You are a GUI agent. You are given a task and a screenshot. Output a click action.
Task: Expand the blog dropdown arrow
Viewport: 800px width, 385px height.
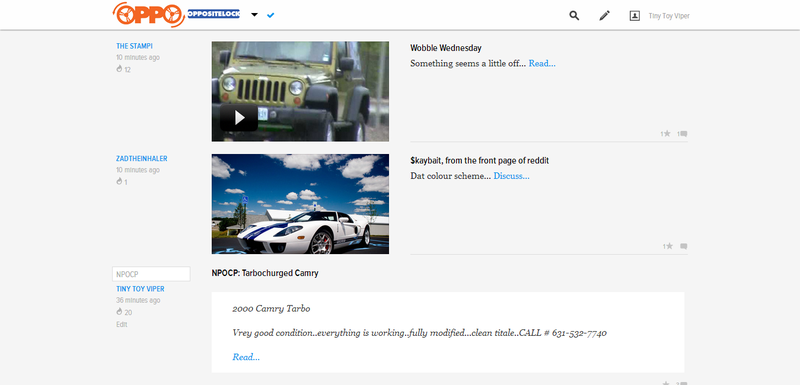[x=254, y=15]
